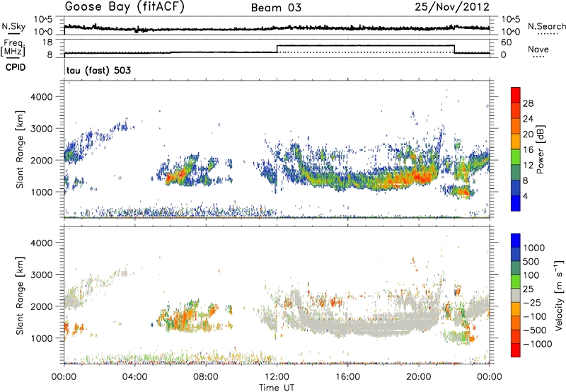Image resolution: width=566 pixels, height=392 pixels.
Task: Click the frequency axis value 18
Action: (47, 42)
